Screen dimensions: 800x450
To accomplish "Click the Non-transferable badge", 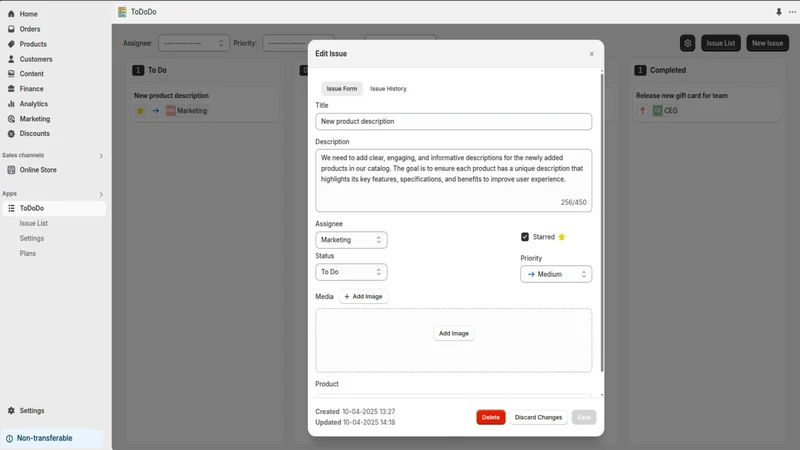I will tap(53, 438).
